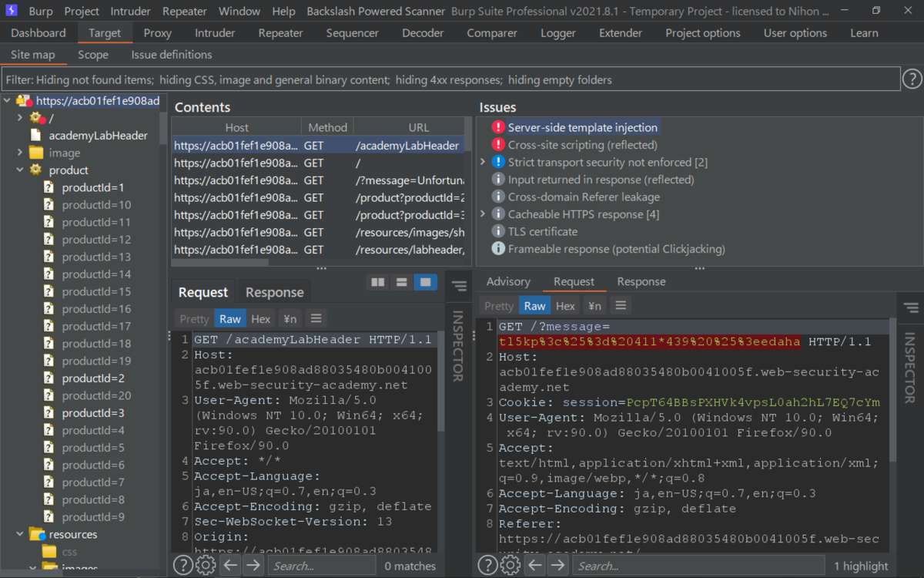Open settings gear beside right search bar
The width and height of the screenshot is (924, 578).
point(511,566)
